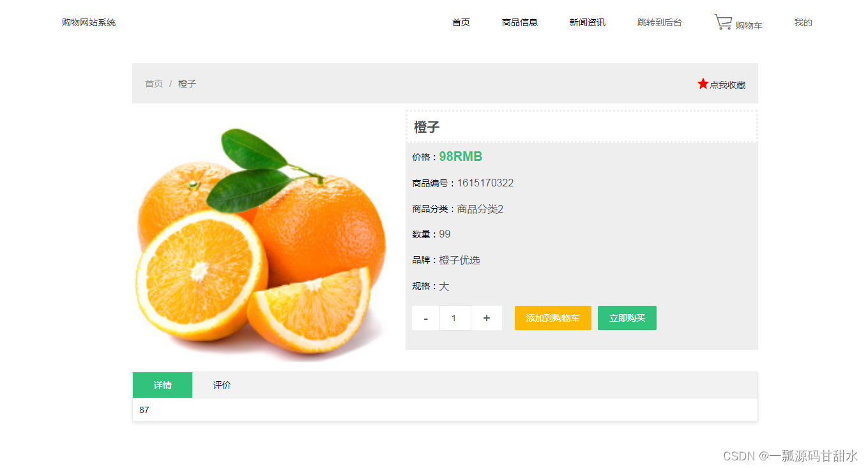This screenshot has height=468, width=868.
Task: Click product number 1615170322
Action: click(x=485, y=183)
